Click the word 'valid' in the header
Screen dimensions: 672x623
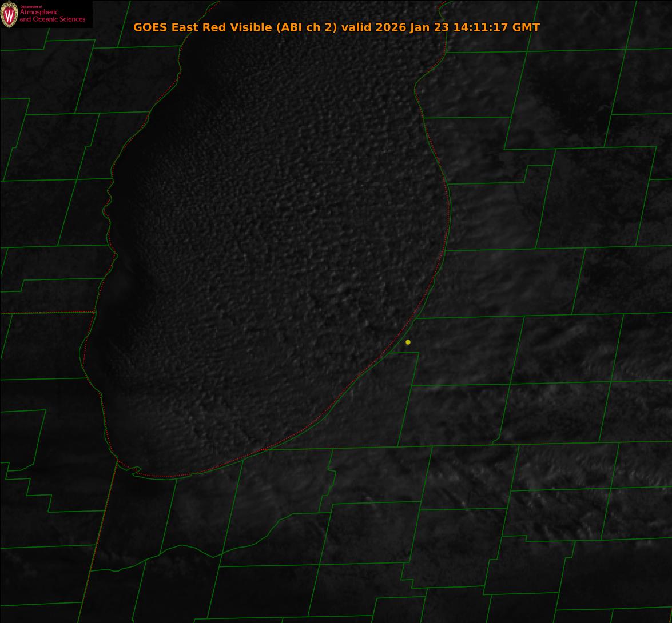(356, 27)
